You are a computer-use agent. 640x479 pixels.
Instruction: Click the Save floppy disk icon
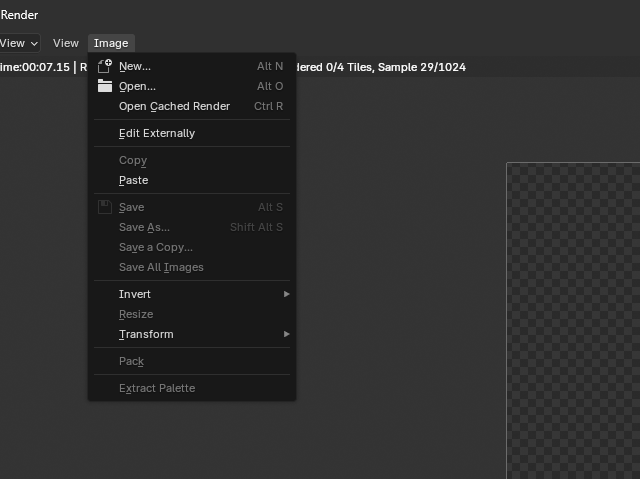(105, 207)
